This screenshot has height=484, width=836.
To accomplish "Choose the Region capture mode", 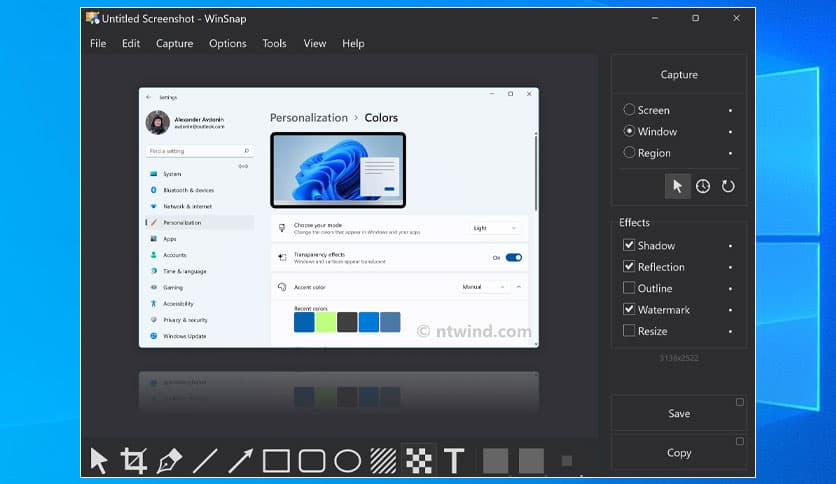I will click(x=629, y=153).
